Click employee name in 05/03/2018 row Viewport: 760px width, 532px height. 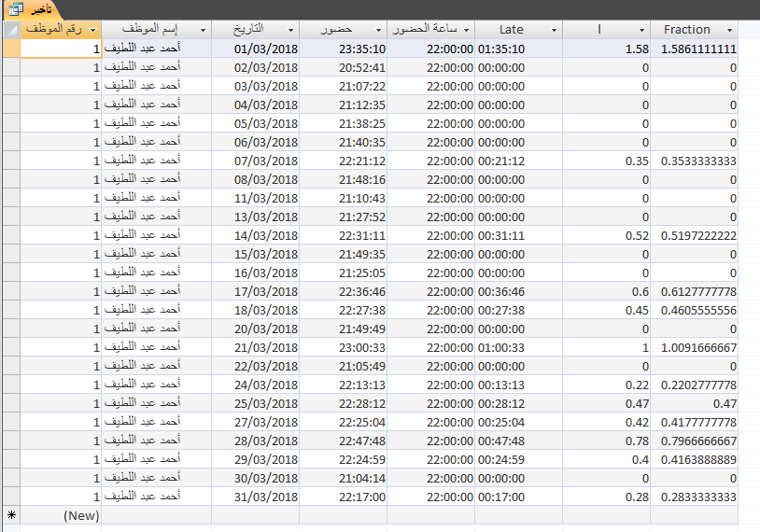pos(157,123)
